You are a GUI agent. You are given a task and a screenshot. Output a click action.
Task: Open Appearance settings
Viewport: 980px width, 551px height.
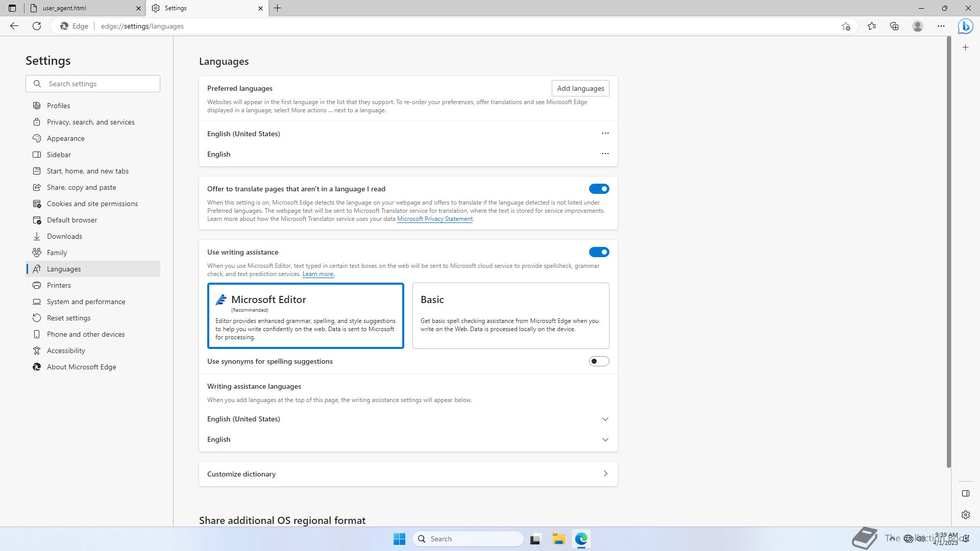click(93, 138)
